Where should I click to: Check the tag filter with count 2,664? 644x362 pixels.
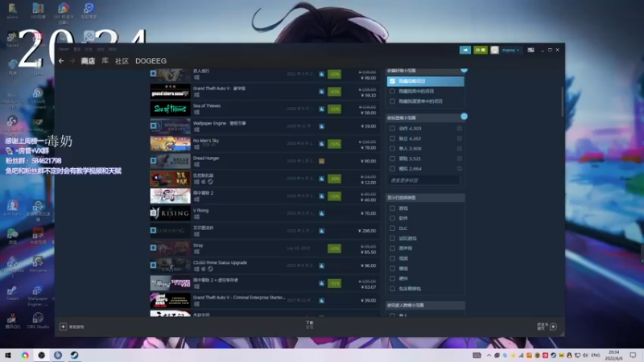coord(392,169)
